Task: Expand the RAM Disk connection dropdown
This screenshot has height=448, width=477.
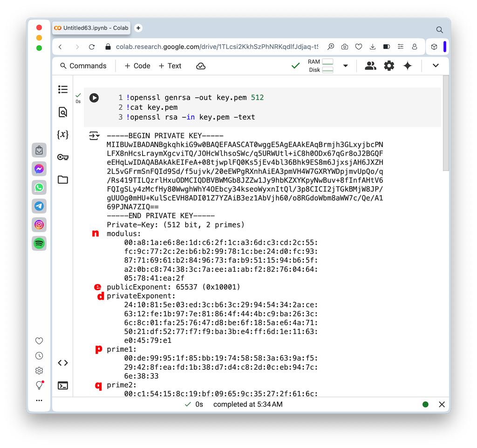Action: (345, 66)
